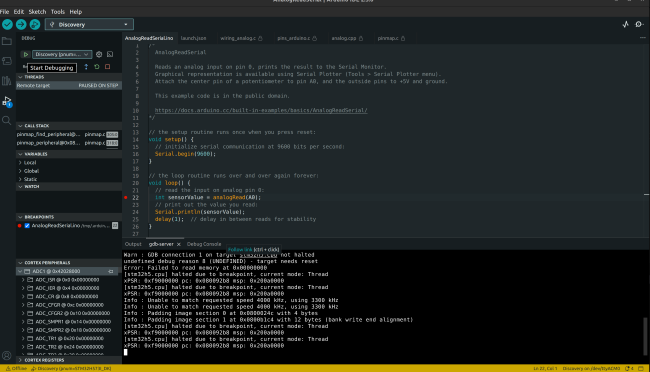Select the pinmap_find_peripheral stack frame
The width and height of the screenshot is (650, 372).
pos(69,134)
